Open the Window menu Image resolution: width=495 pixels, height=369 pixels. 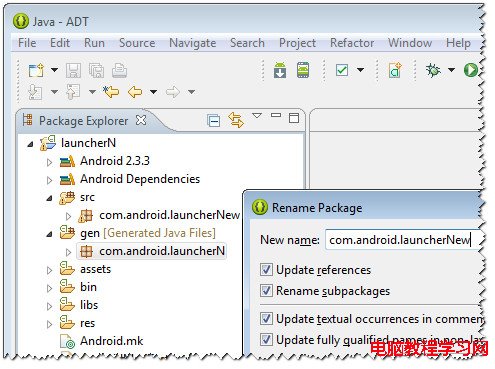(410, 43)
